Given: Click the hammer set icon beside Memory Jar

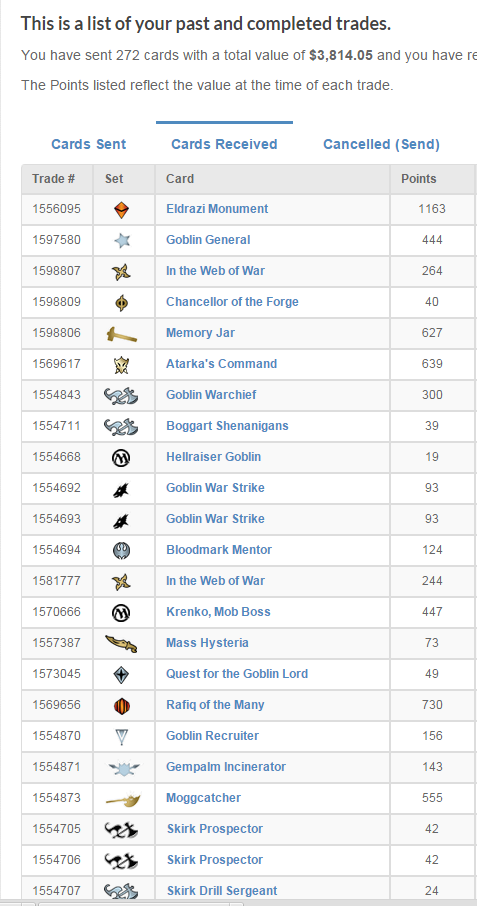Looking at the screenshot, I should pos(122,333).
